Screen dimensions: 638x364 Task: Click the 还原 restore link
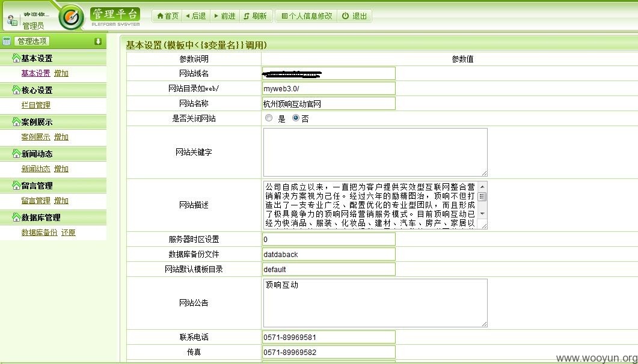coord(69,232)
